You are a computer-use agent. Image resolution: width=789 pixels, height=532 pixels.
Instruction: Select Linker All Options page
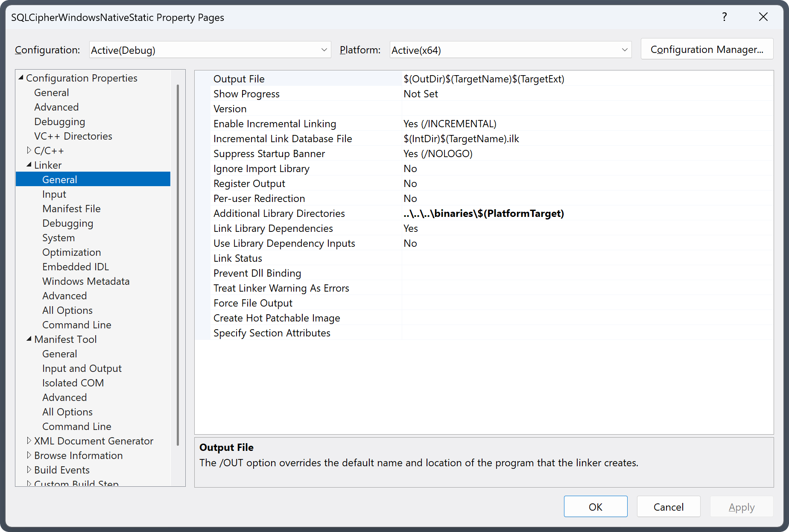[67, 310]
